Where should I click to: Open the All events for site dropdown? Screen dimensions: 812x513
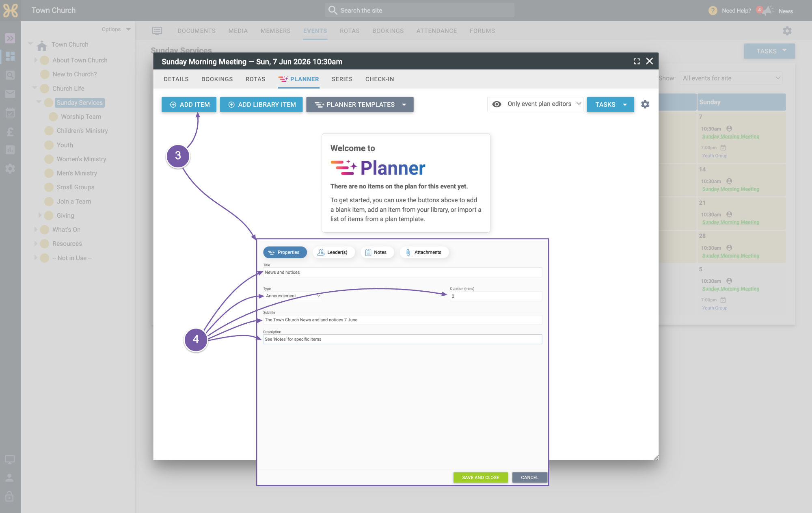point(731,78)
